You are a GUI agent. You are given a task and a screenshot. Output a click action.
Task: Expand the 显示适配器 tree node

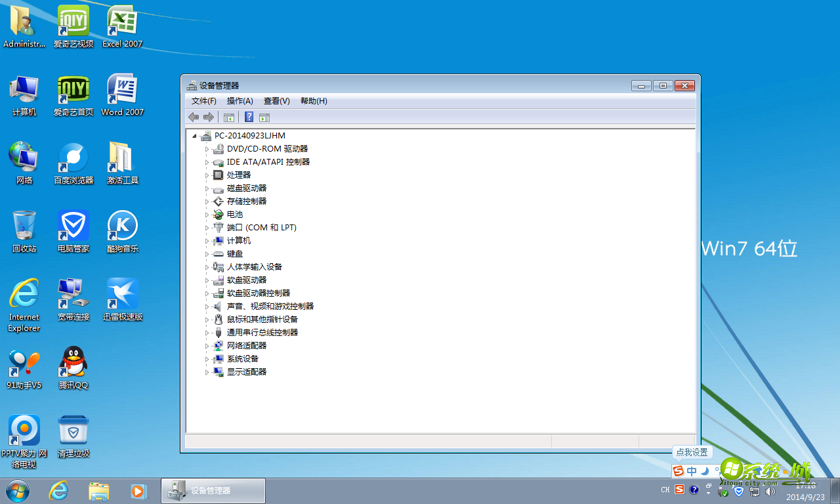pos(207,371)
